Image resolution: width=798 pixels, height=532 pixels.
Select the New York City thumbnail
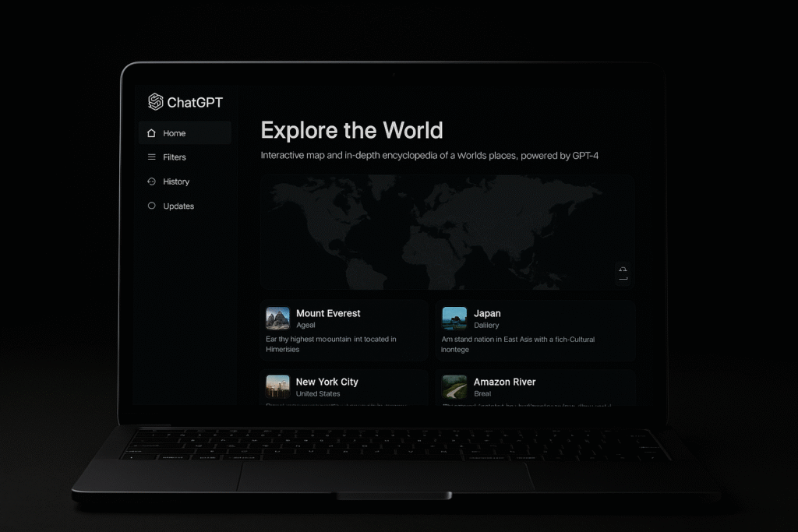click(x=277, y=386)
